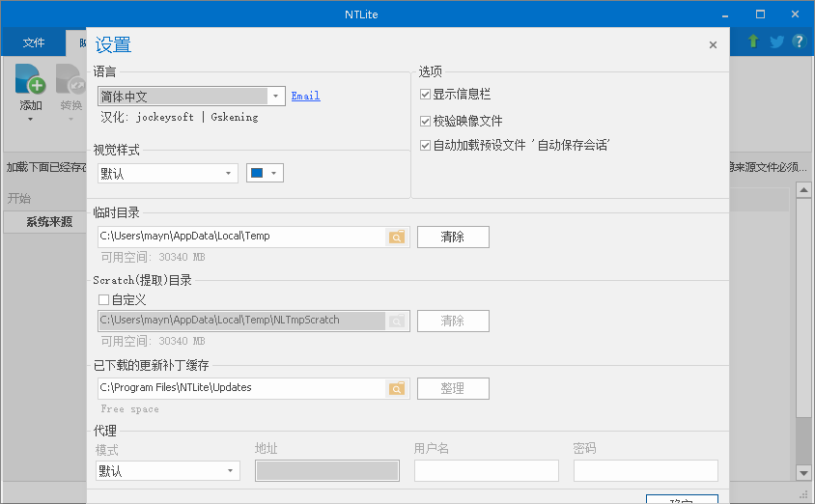Click the 清除 button for 临时目录
Viewport: 815px width, 504px height.
[453, 237]
